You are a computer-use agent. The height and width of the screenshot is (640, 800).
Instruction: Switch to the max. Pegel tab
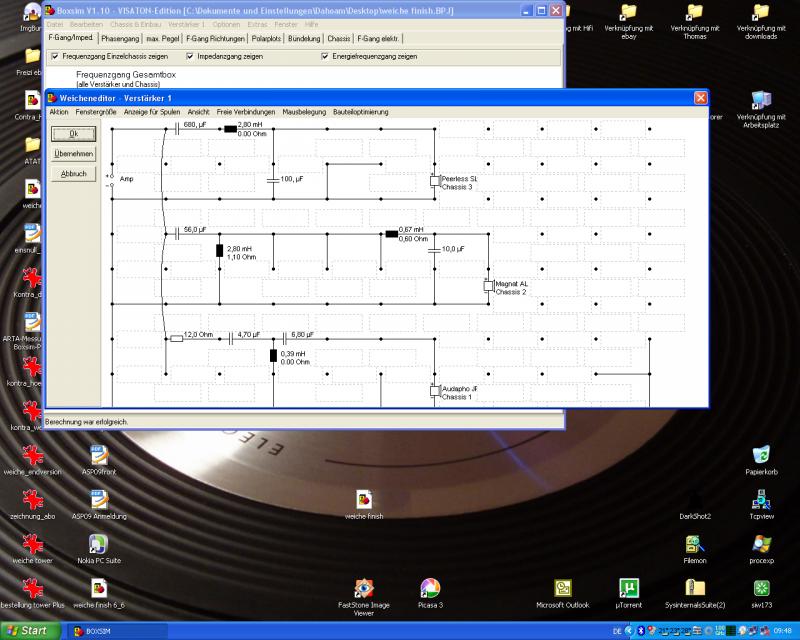coord(163,39)
